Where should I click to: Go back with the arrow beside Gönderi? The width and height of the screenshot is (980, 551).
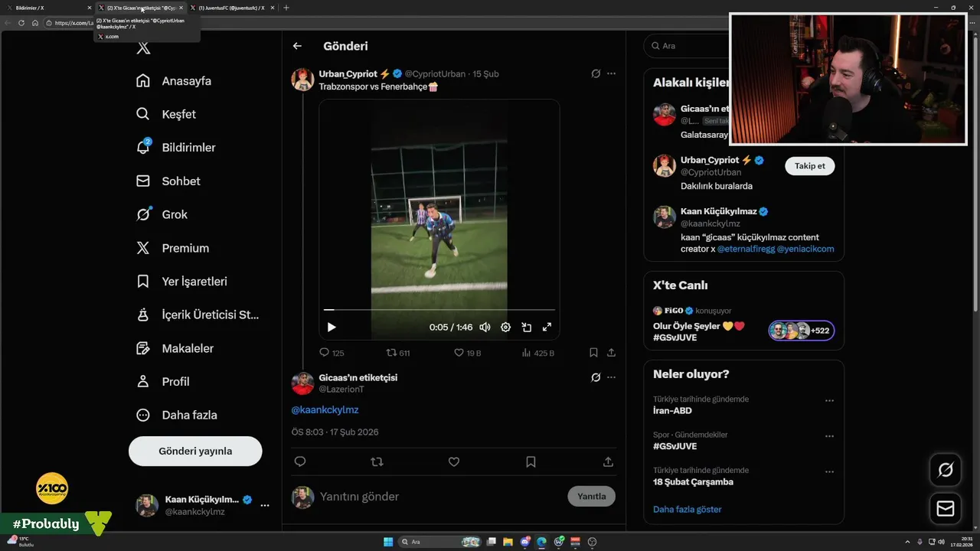pos(297,46)
